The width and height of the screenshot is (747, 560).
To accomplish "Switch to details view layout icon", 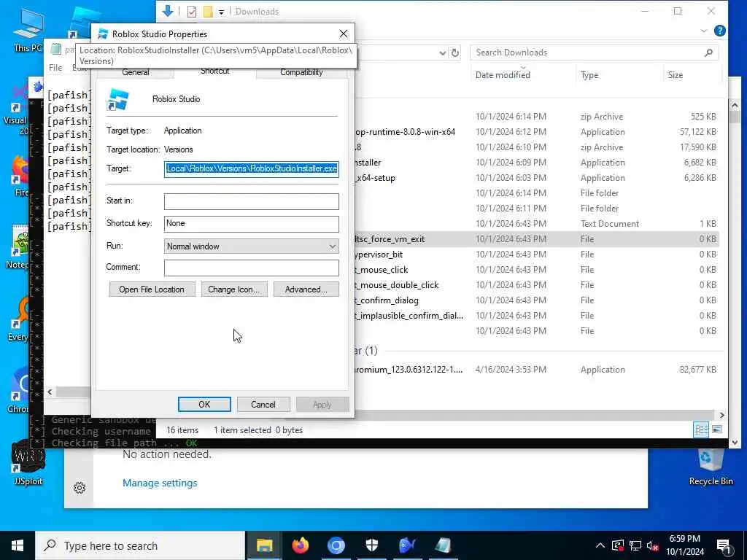I will [701, 429].
